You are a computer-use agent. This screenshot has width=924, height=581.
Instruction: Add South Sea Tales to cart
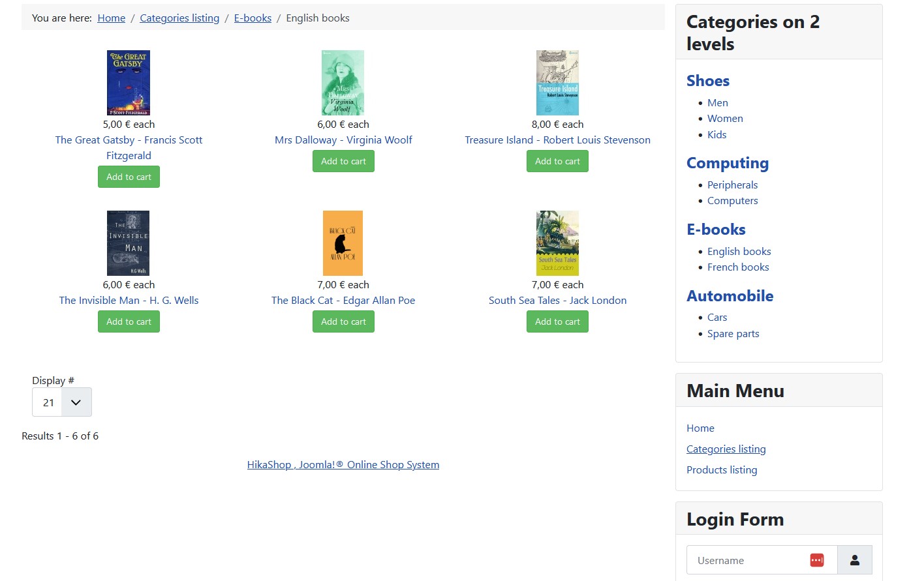coord(557,321)
